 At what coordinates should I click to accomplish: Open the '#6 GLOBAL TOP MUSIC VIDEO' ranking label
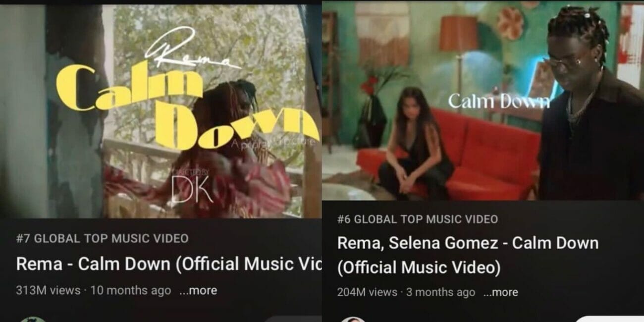point(418,219)
